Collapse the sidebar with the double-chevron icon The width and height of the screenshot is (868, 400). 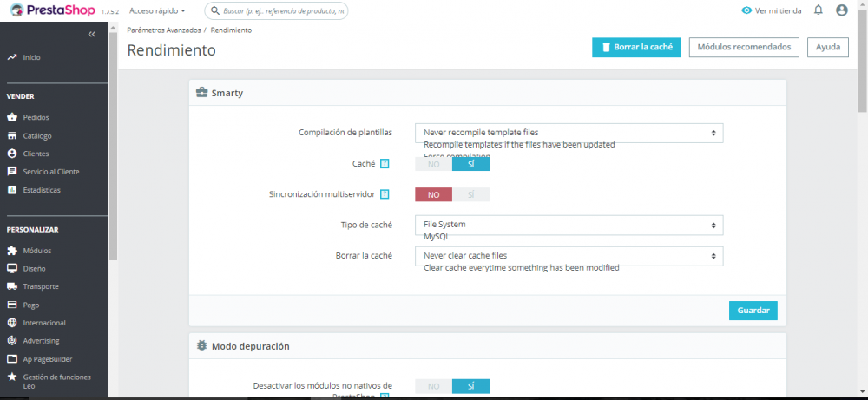92,35
